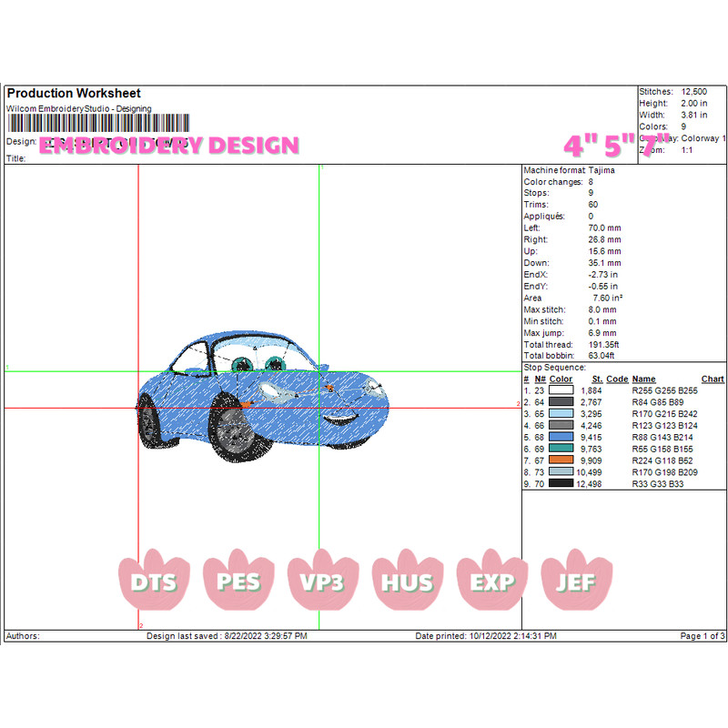Screen dimensions: 728x728
Task: Click the black swatch in stop 9
Action: click(x=561, y=484)
